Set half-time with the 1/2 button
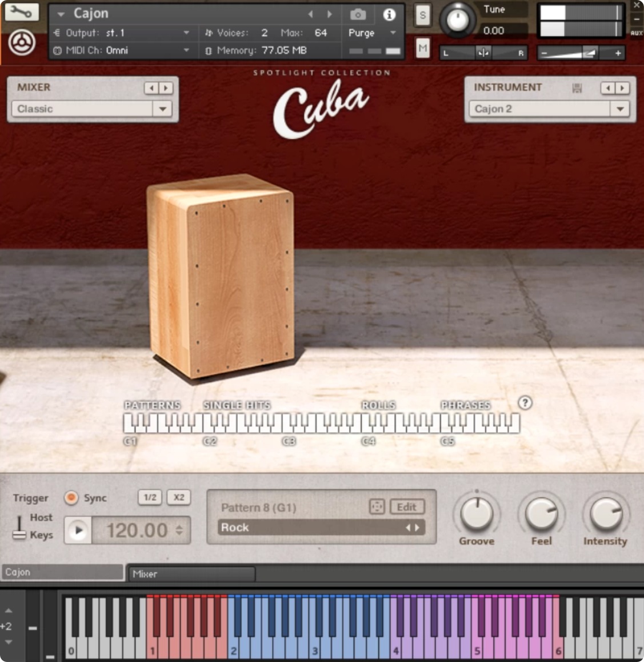This screenshot has height=662, width=644. (150, 497)
